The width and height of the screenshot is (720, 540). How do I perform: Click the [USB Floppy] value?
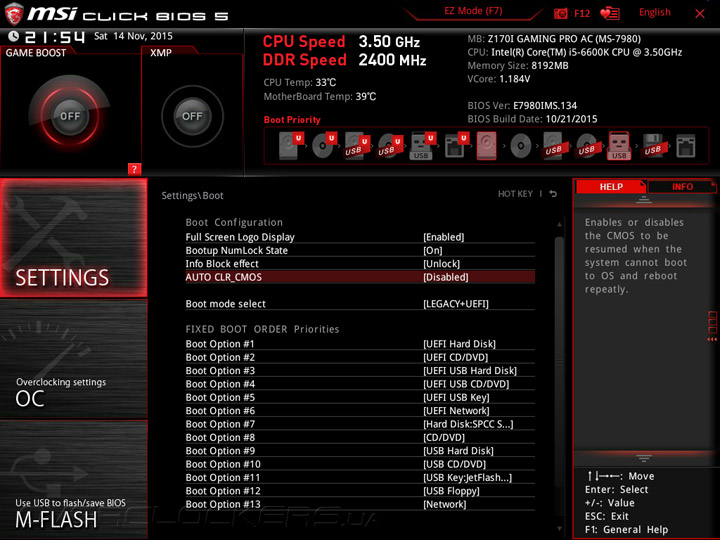point(451,491)
